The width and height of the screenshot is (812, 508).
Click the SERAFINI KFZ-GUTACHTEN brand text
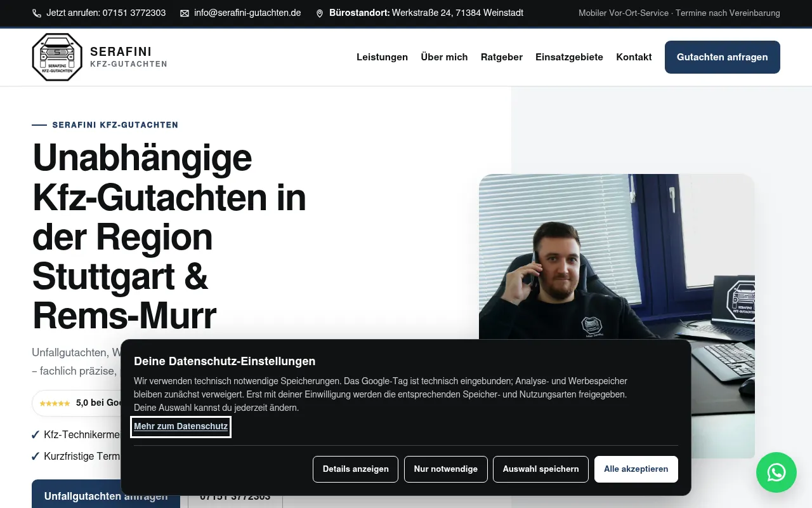pyautogui.click(x=129, y=57)
